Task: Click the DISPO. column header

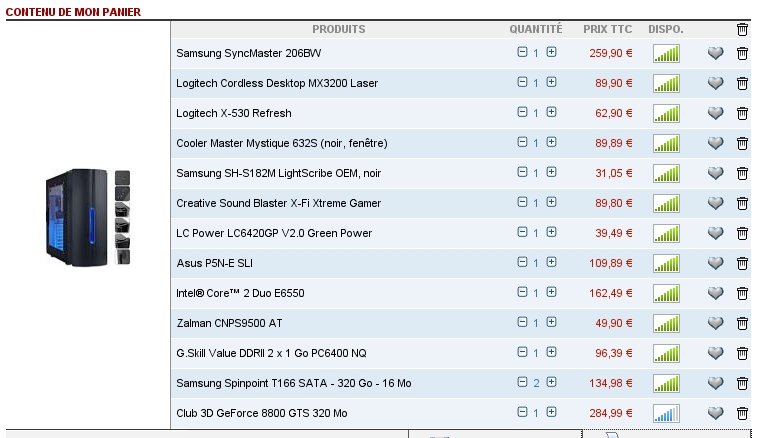Action: click(666, 29)
